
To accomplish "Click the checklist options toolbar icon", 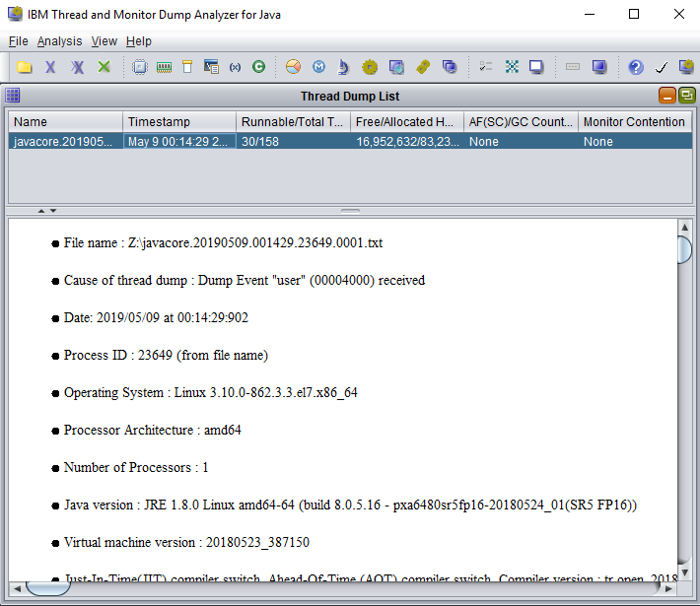I will (485, 67).
